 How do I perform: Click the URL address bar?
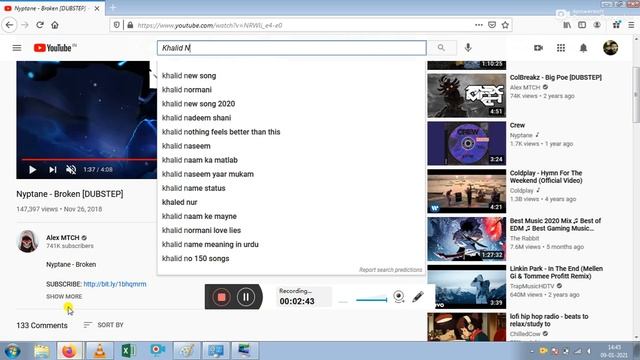302,25
